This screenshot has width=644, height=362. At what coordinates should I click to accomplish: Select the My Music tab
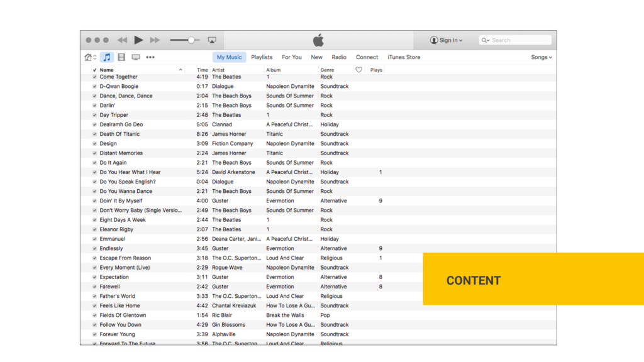click(x=229, y=57)
